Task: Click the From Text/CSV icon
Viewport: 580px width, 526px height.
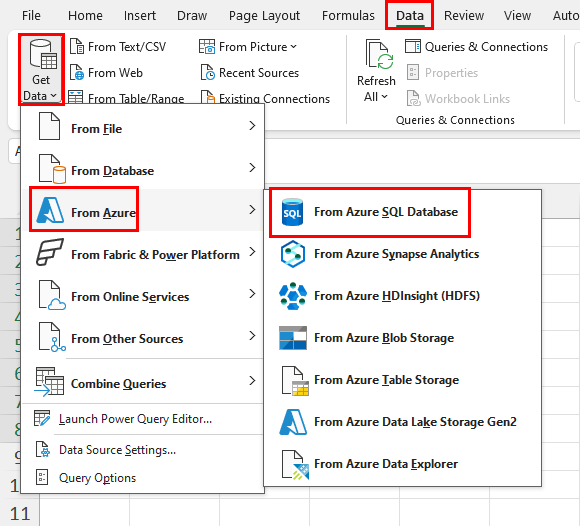Action: pyautogui.click(x=77, y=47)
